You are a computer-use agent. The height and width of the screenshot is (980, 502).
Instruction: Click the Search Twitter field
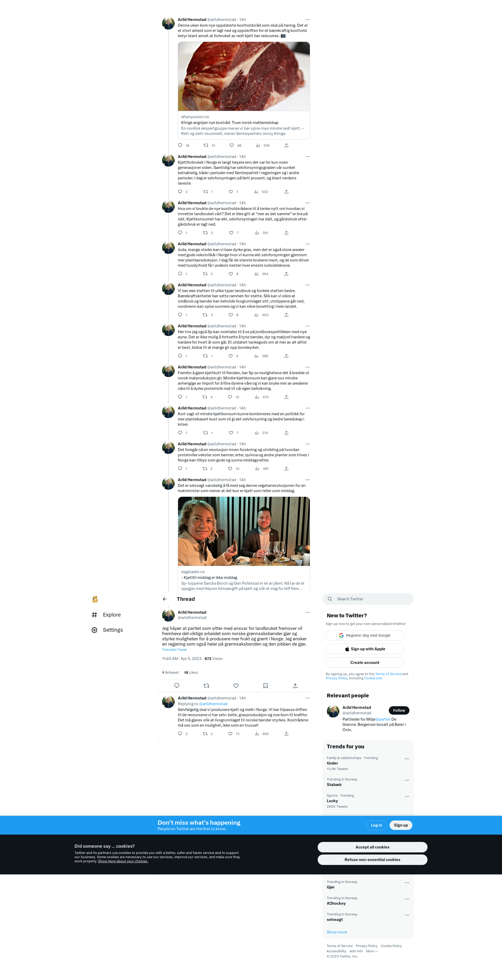click(x=368, y=599)
